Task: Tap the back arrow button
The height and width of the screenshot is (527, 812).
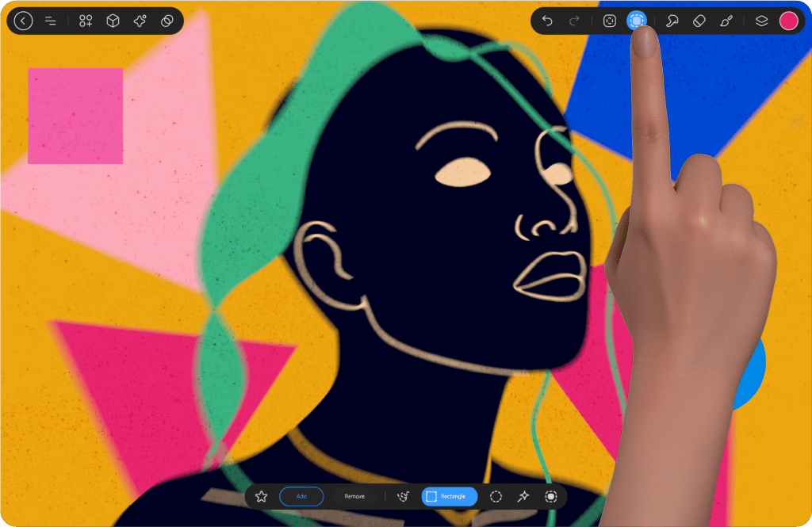Action: (x=24, y=21)
